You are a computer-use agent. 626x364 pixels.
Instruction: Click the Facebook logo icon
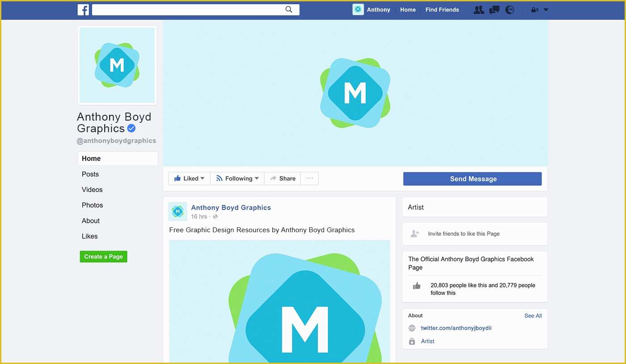click(83, 10)
